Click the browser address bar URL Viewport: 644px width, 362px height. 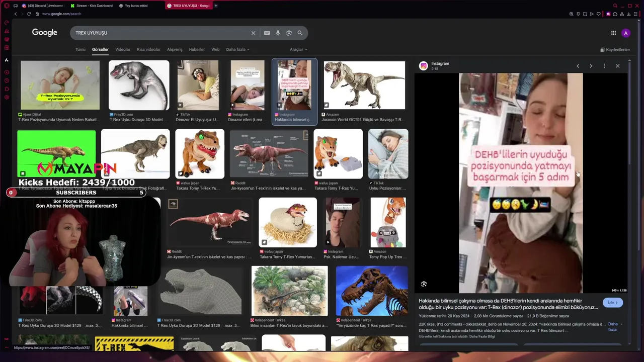(61, 14)
